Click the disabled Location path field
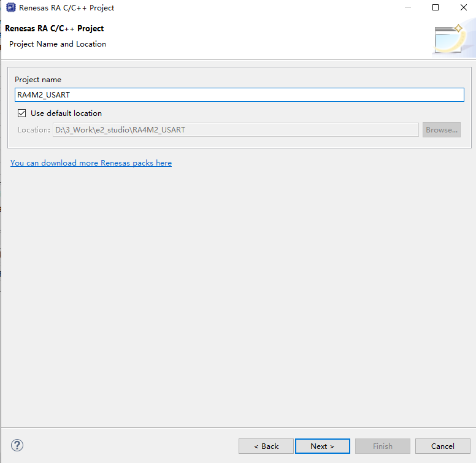This screenshot has width=476, height=463. click(236, 130)
